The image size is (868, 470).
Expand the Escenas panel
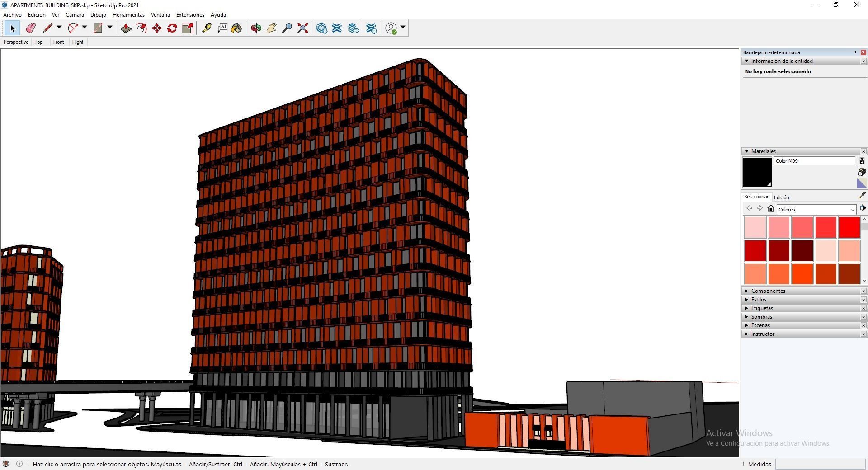pos(747,325)
